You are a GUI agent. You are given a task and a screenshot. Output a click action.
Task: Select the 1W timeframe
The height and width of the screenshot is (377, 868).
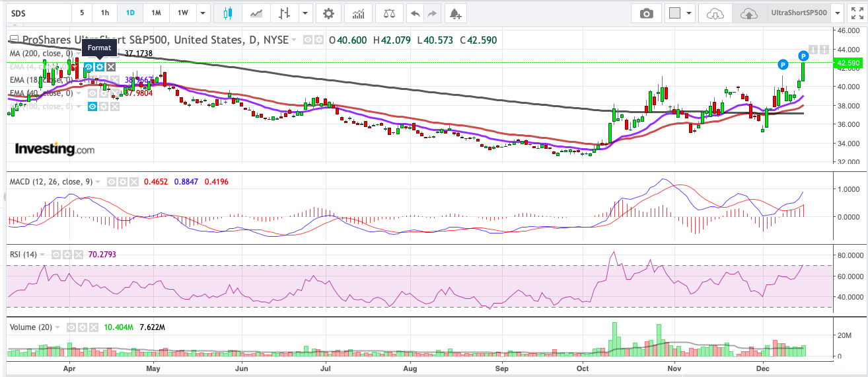pyautogui.click(x=183, y=13)
